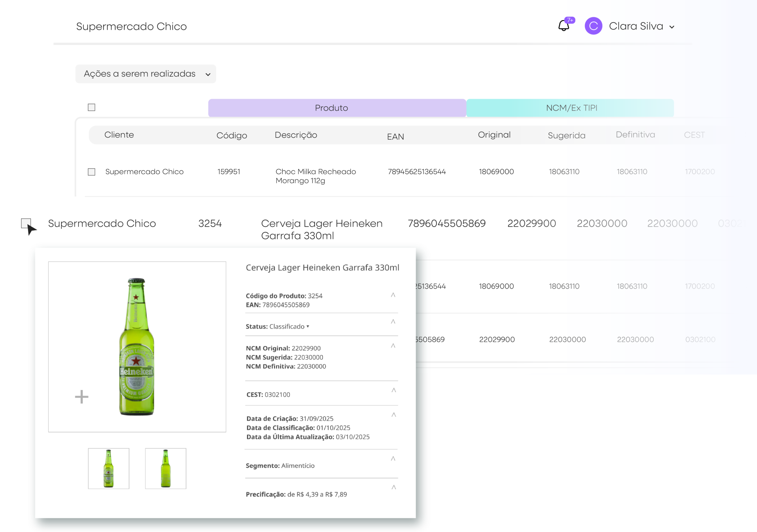Open the Ações a serem realizadas dropdown
The width and height of the screenshot is (757, 532).
[145, 74]
